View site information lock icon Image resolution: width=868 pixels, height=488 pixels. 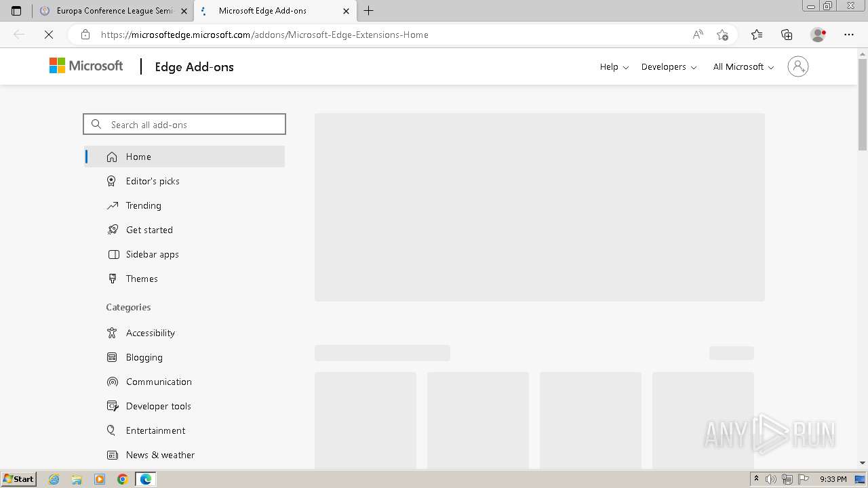(x=85, y=35)
